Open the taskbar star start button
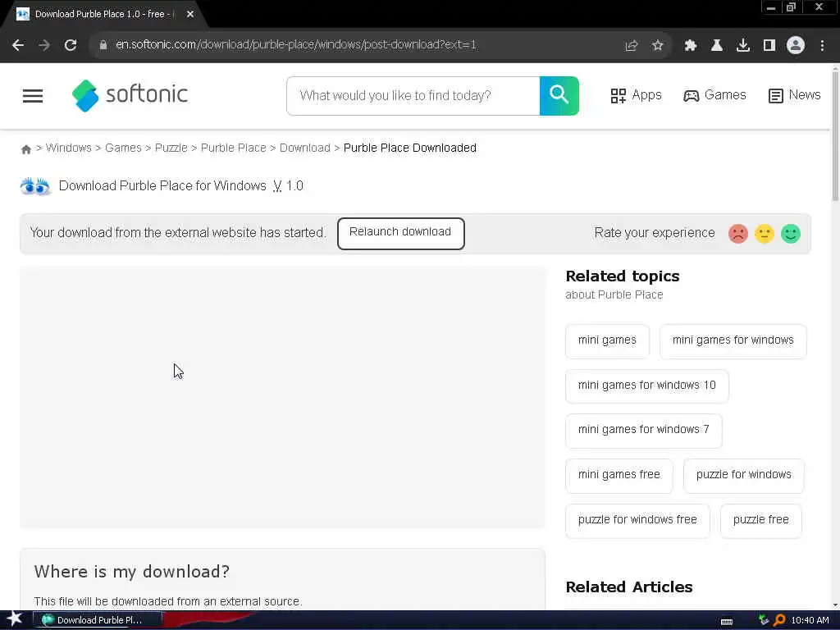This screenshot has height=630, width=840. (15, 619)
